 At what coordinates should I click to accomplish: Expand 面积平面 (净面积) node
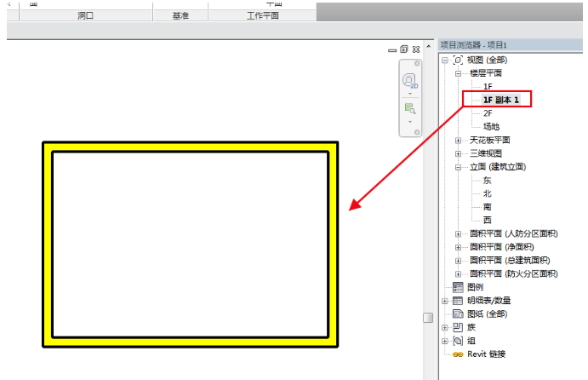(458, 247)
